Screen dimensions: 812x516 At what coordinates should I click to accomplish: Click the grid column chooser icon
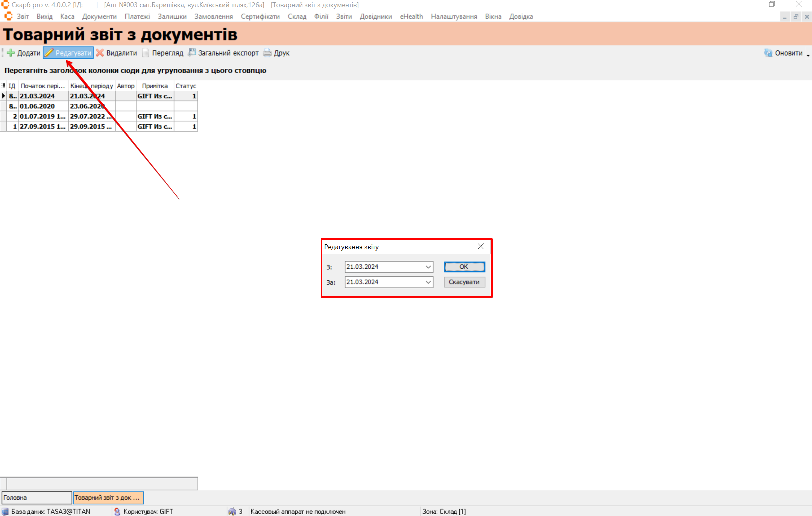[x=3, y=86]
